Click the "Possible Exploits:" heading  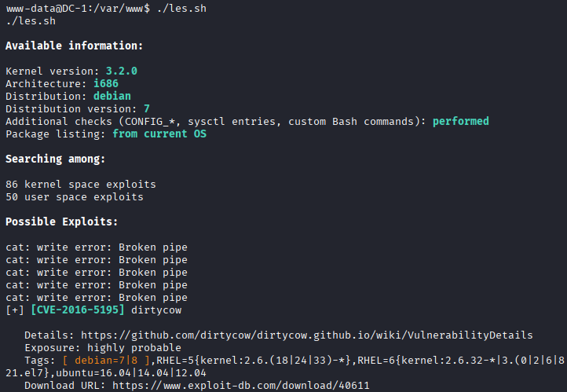(62, 222)
